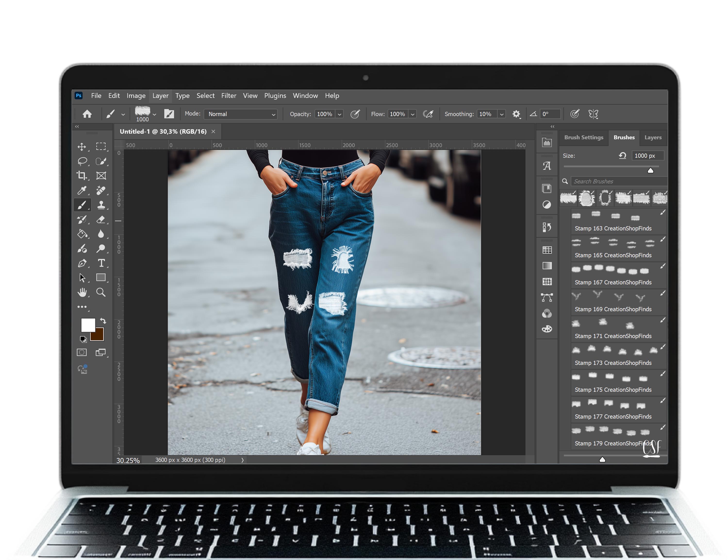
Task: Select the Lasso tool
Action: (82, 161)
